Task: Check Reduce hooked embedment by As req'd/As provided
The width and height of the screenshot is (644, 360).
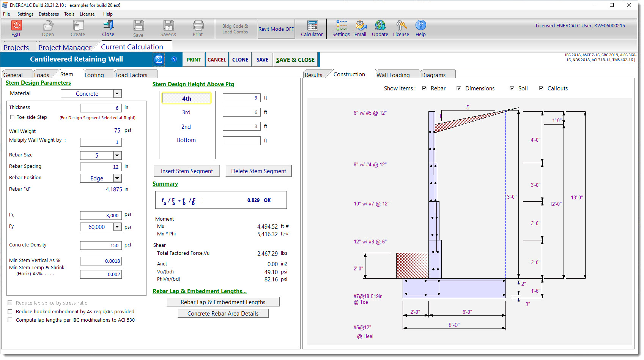Action: tap(10, 311)
